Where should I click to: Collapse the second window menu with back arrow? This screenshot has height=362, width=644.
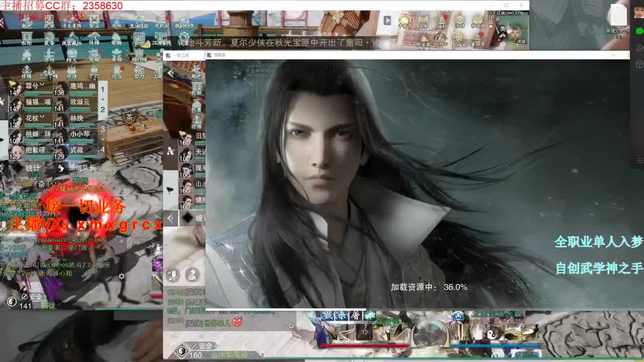tap(171, 73)
